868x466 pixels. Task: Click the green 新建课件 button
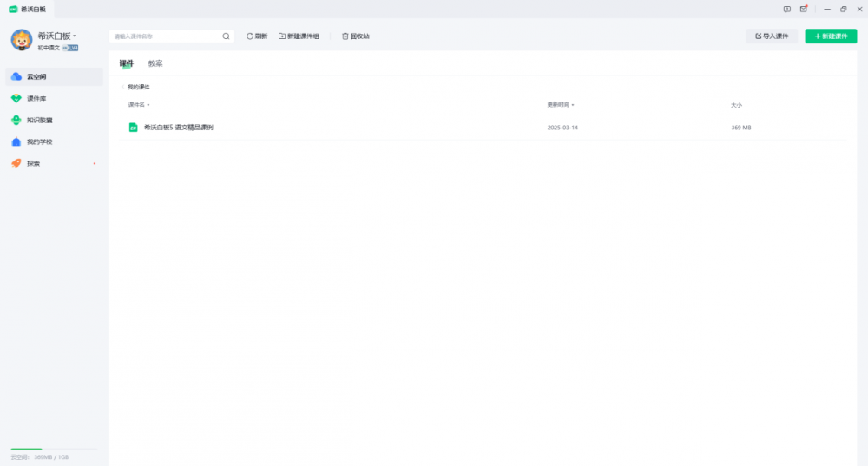[831, 36]
